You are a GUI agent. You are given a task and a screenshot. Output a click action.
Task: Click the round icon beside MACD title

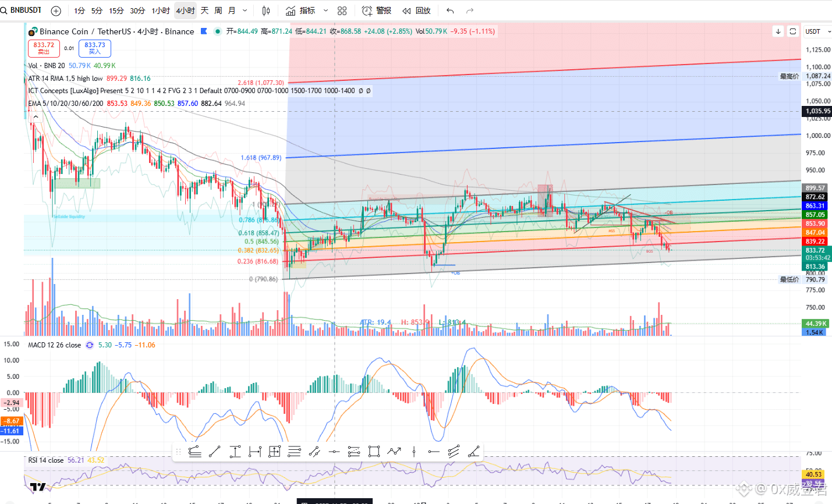90,345
